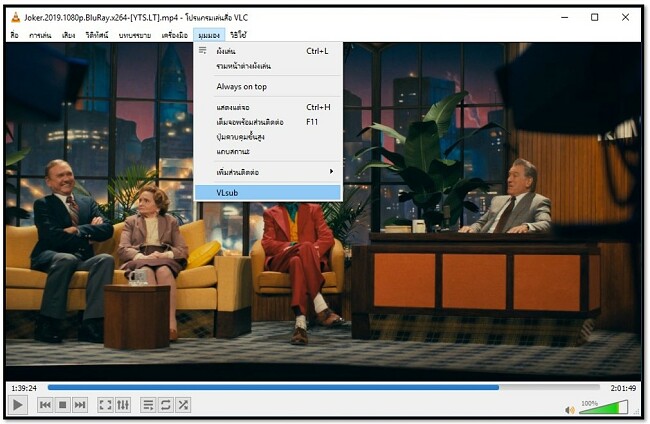Open the Tools (เครื่องมือ) menu
The image size is (650, 424).
click(175, 35)
